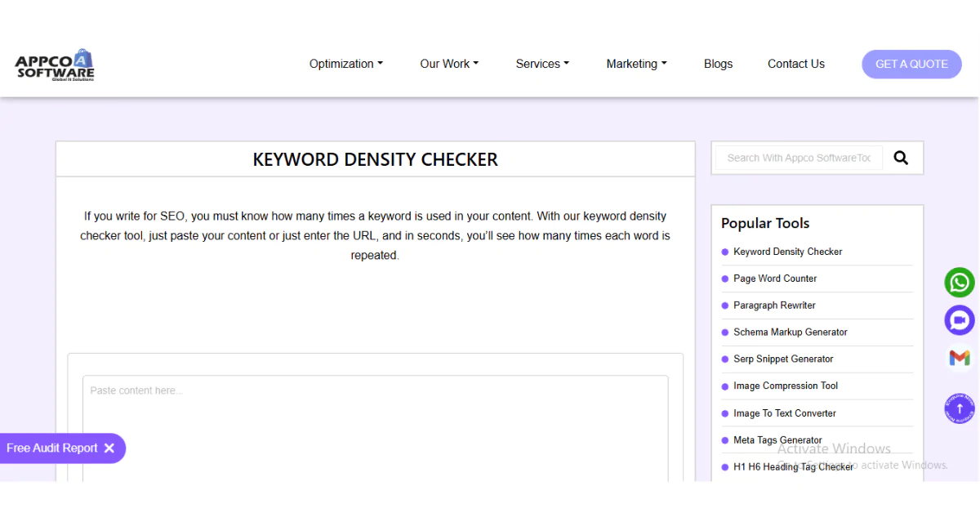The width and height of the screenshot is (980, 513).
Task: Open the chat messenger icon
Action: click(x=959, y=319)
